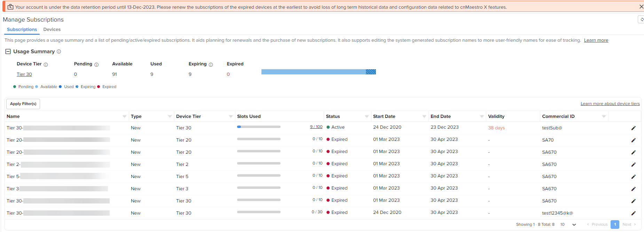Click the info icon beside Device Tier
Screen dimensions: 644x232
46,64
